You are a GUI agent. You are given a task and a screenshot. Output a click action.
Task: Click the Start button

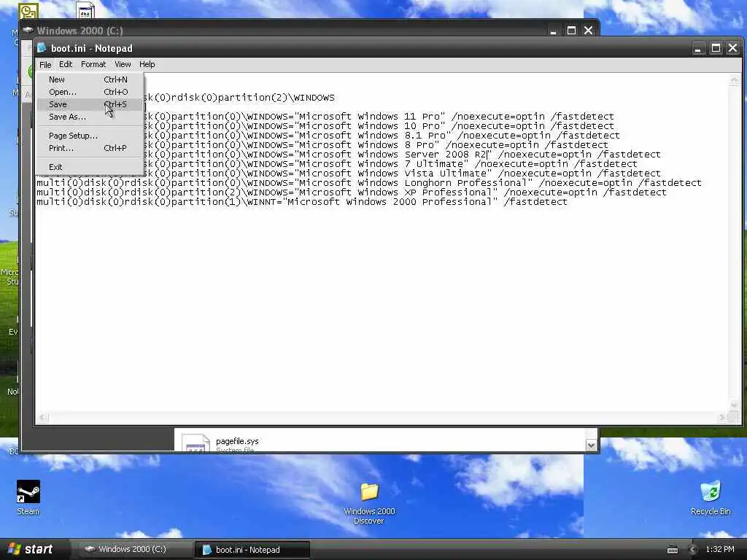coord(31,549)
